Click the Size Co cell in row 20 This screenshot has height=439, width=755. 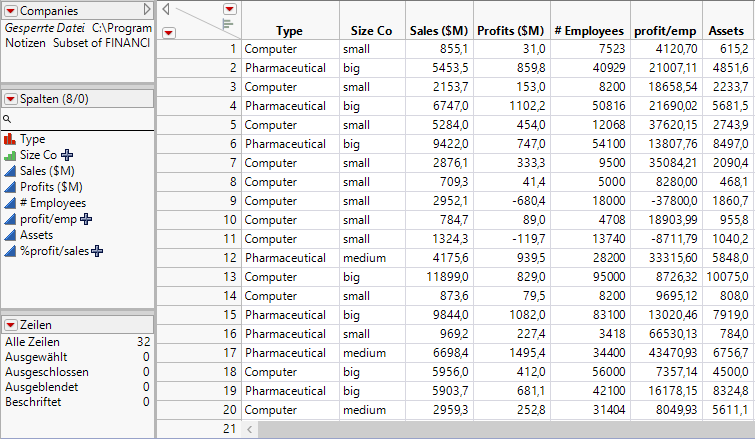coord(372,410)
